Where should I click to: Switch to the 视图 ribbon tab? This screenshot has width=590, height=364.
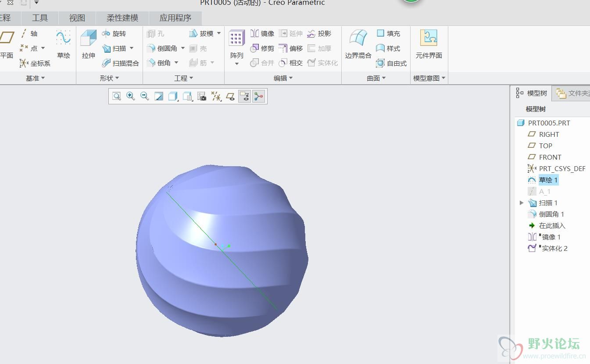coord(77,18)
